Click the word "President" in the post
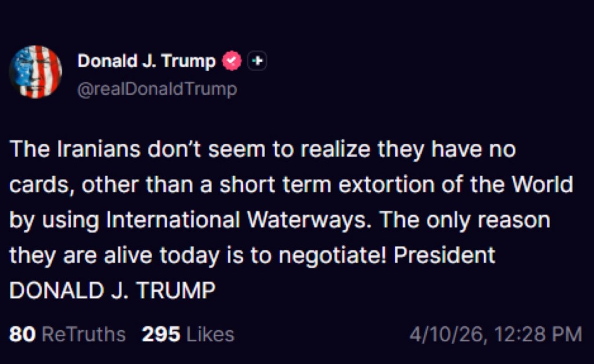 pos(444,256)
